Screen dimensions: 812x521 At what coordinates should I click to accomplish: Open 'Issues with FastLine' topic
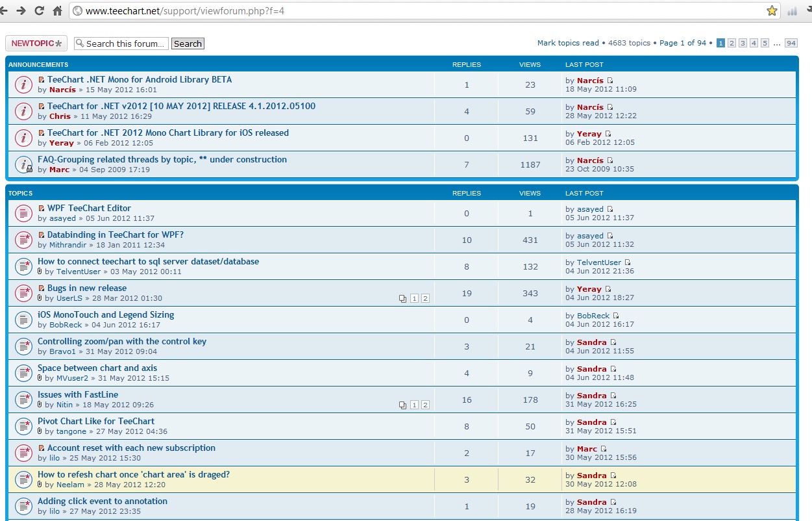[x=78, y=394]
